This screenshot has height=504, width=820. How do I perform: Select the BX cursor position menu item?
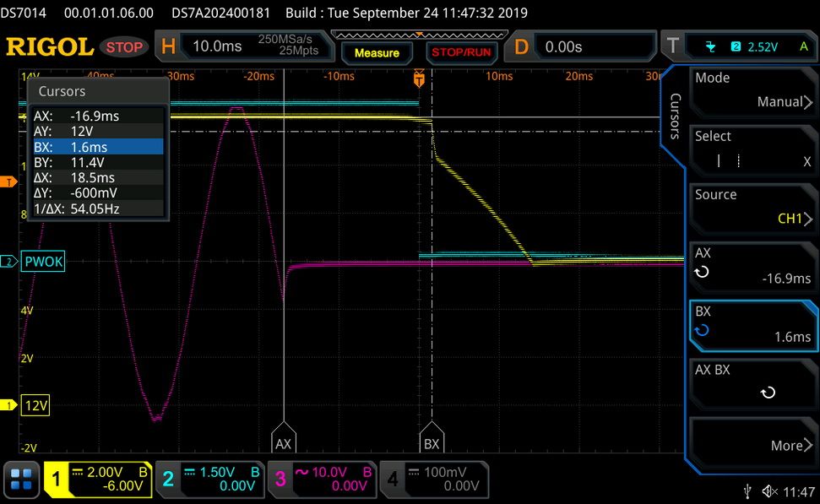tap(753, 325)
